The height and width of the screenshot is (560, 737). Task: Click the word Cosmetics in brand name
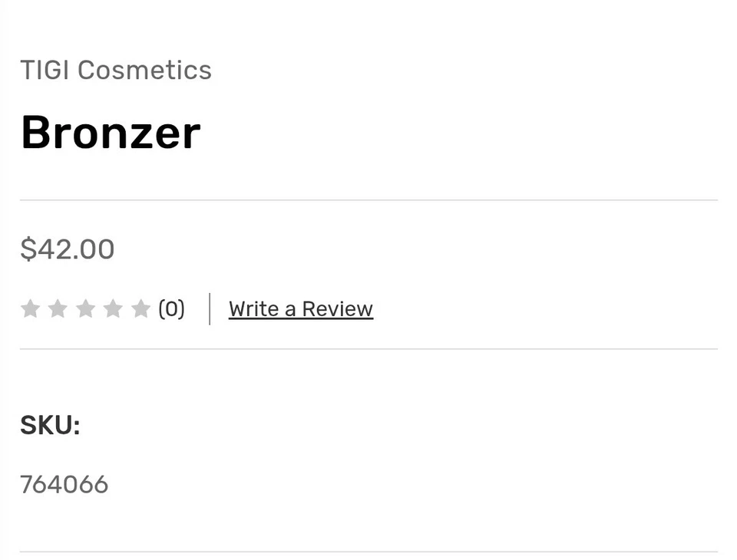coord(144,71)
